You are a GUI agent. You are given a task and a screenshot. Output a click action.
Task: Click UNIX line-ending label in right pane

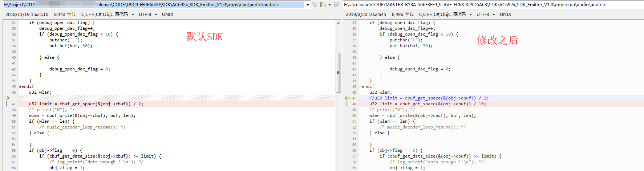(505, 15)
